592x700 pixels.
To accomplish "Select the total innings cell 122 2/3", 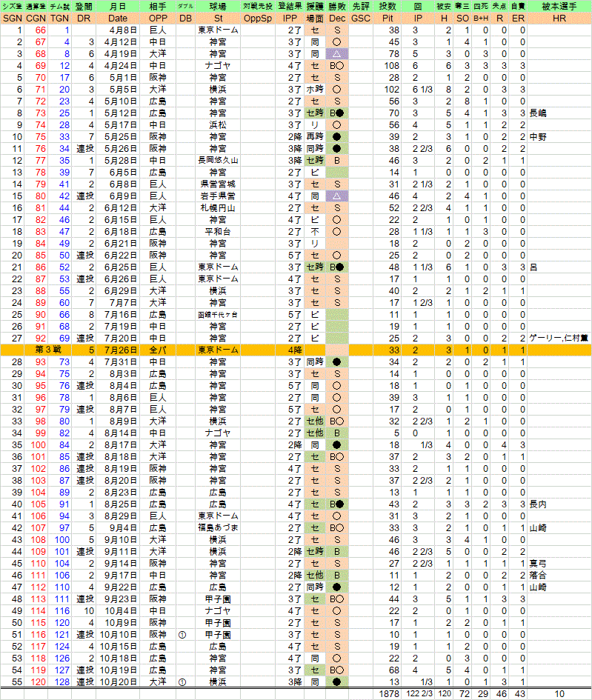I will click(x=418, y=694).
